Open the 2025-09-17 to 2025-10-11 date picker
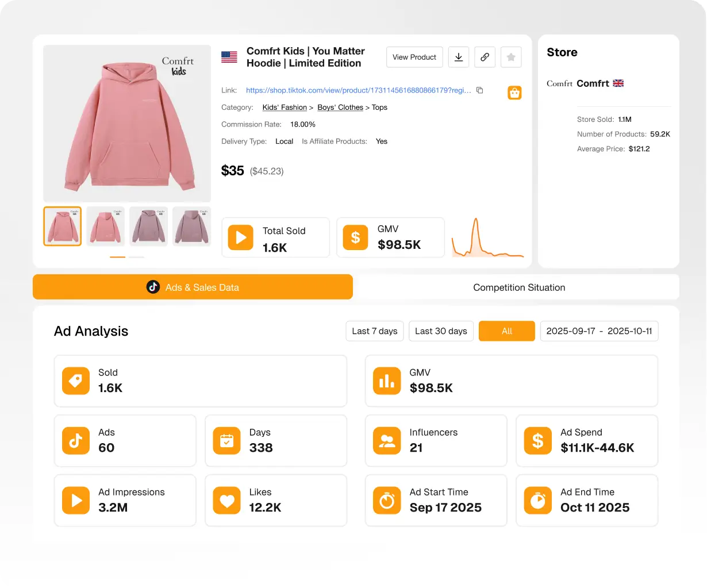 click(x=599, y=331)
